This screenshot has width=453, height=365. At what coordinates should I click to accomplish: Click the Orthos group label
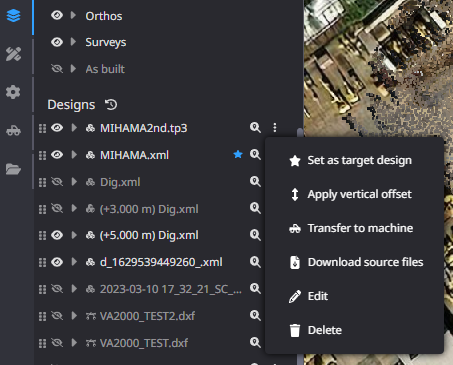point(104,16)
